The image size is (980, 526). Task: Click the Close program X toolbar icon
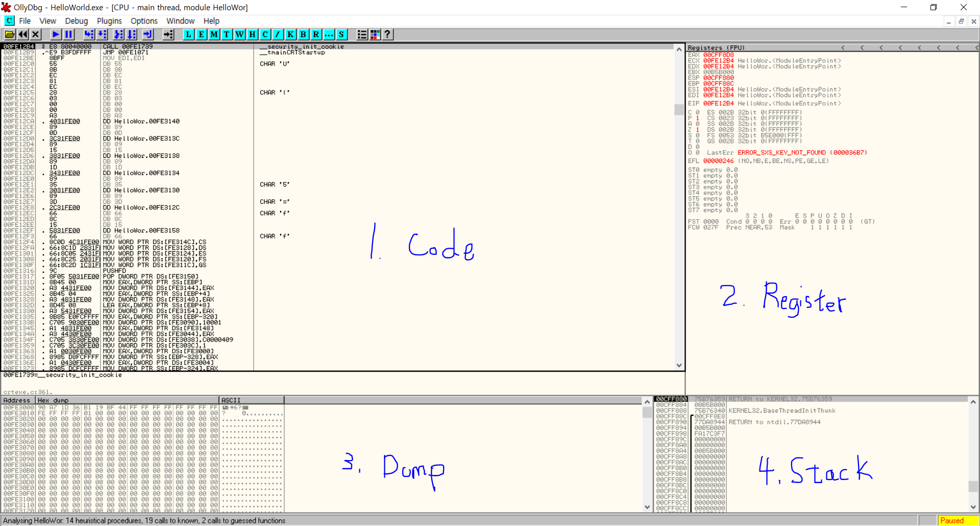(x=36, y=34)
